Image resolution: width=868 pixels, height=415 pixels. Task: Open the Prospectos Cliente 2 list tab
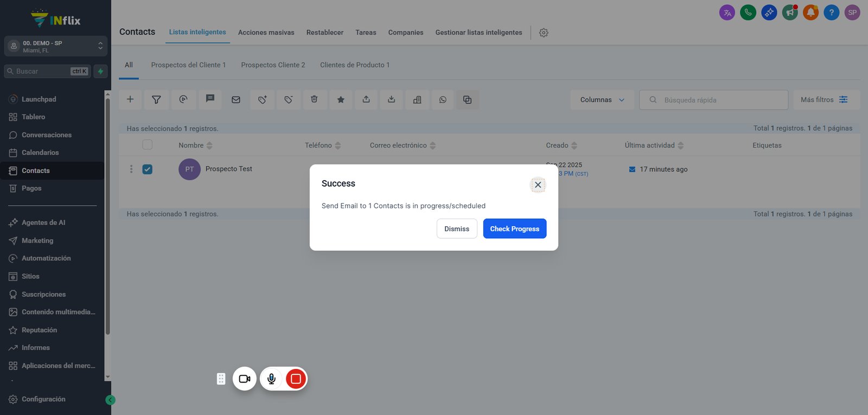point(273,65)
